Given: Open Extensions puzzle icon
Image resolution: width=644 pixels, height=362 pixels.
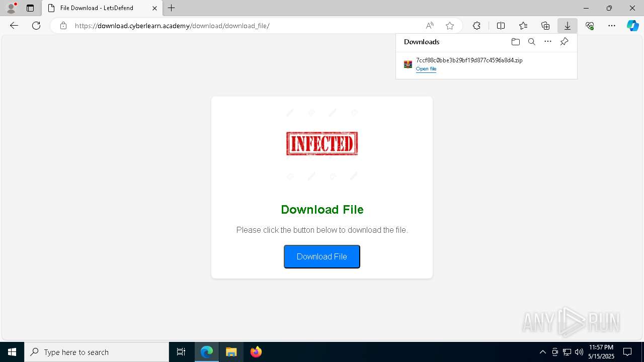Looking at the screenshot, I should [x=476, y=26].
